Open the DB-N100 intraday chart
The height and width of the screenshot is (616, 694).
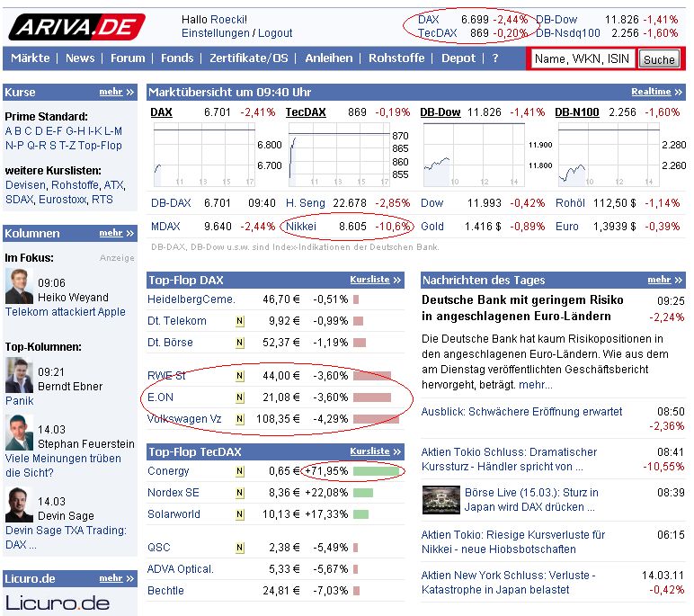pyautogui.click(x=609, y=155)
